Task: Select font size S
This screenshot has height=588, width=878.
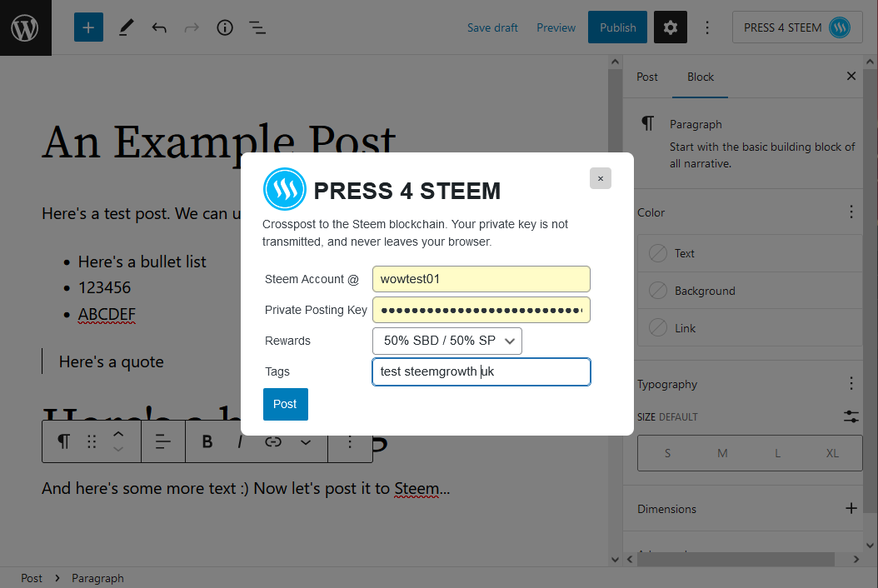Action: (667, 453)
